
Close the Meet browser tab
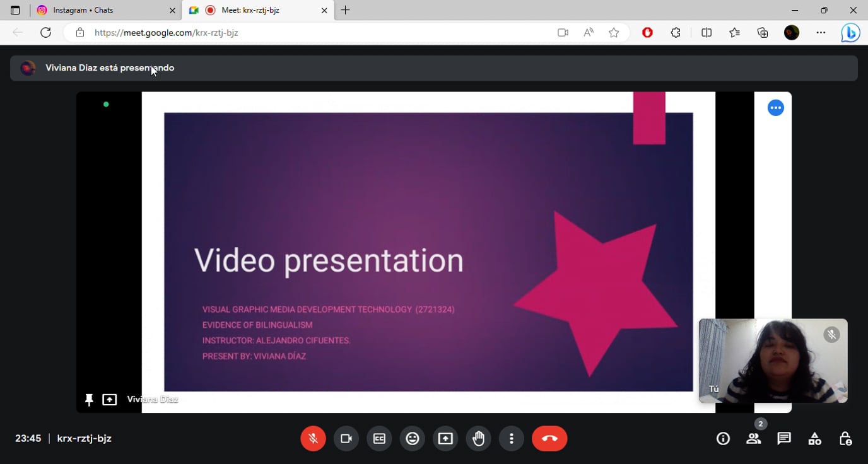[x=324, y=10]
